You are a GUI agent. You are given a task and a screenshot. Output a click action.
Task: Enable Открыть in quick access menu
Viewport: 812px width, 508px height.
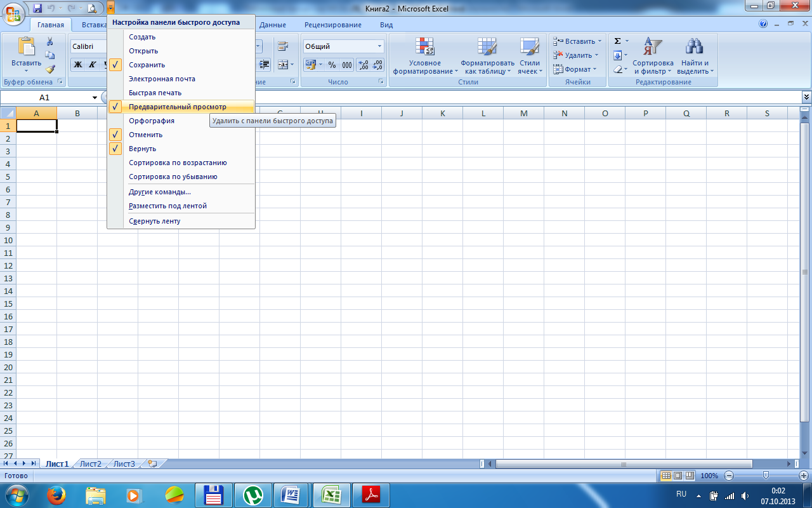(181, 51)
